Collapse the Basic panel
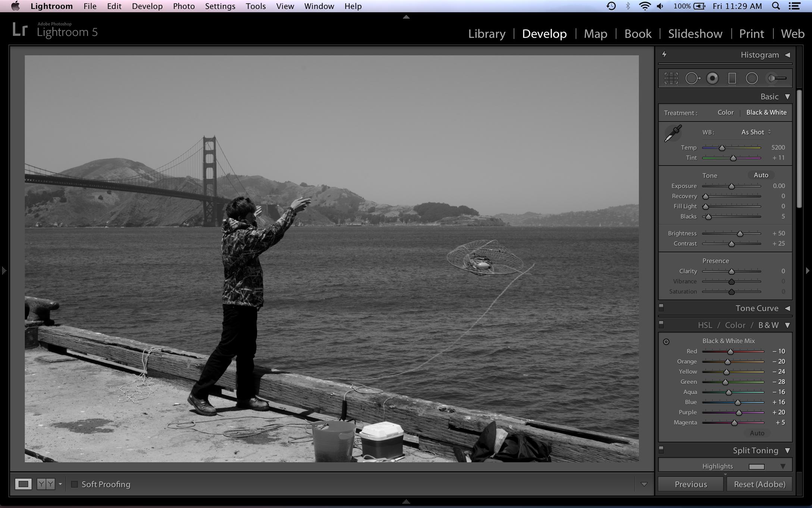Screen dimensions: 812x508 [x=787, y=97]
